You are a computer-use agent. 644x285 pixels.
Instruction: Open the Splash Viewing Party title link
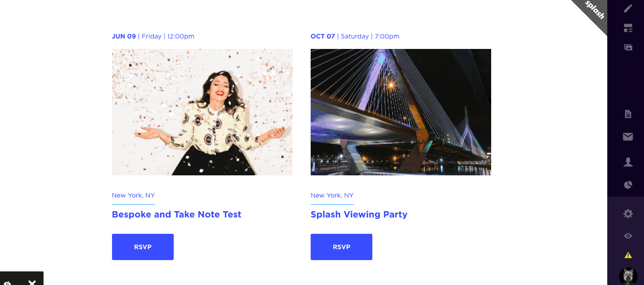[359, 214]
